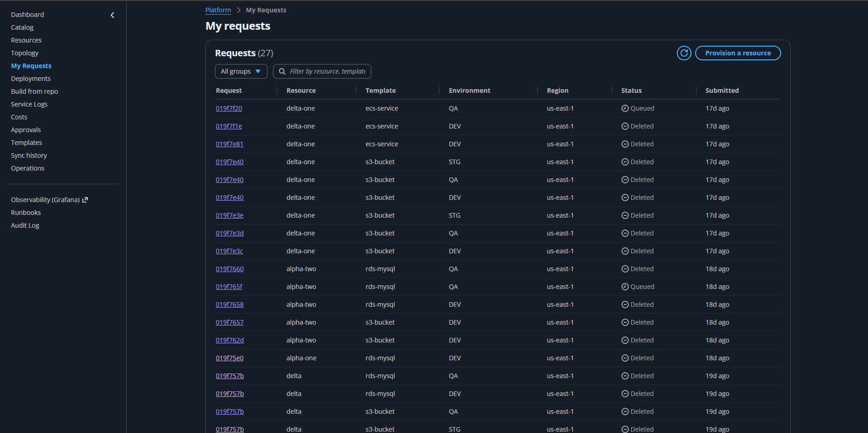868x433 pixels.
Task: Open Operations page
Action: pyautogui.click(x=27, y=168)
